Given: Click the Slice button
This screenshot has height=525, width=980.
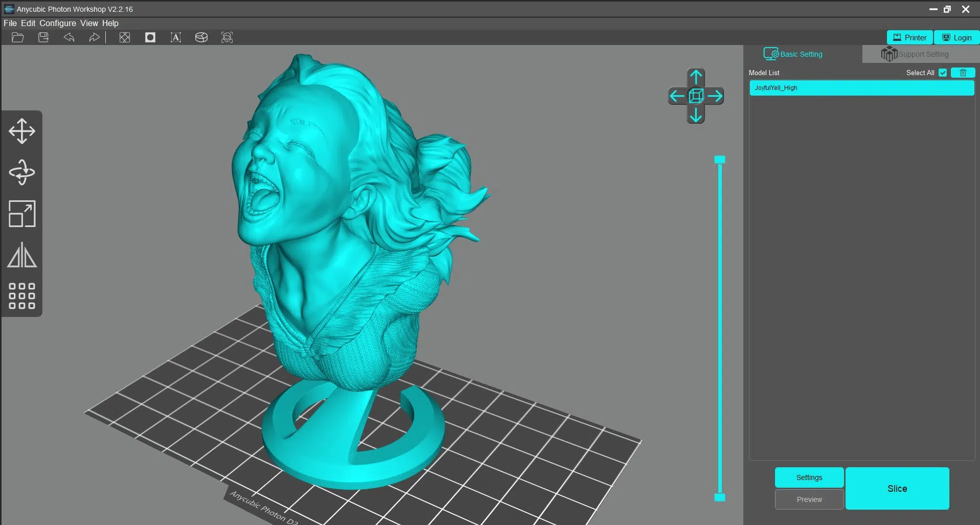Looking at the screenshot, I should 897,488.
